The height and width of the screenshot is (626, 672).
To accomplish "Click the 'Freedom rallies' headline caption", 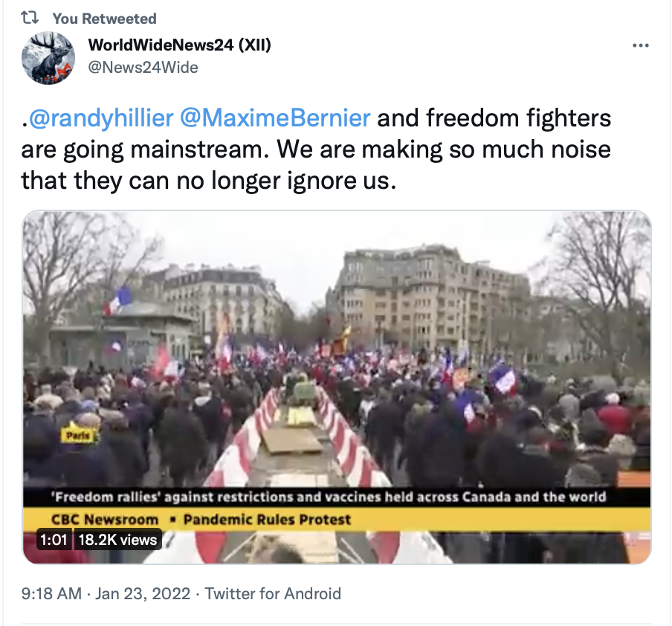I will click(x=329, y=497).
